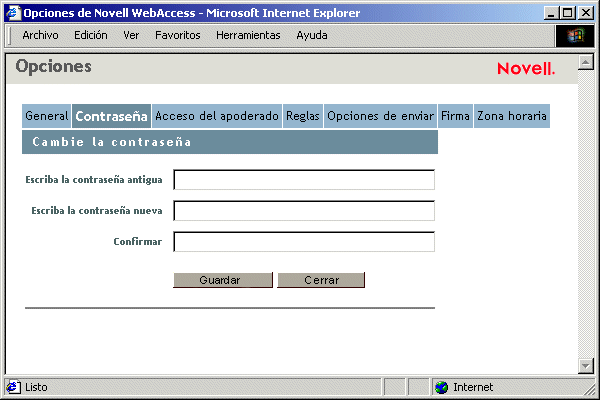This screenshot has height=400, width=600.
Task: Select the Zona horaria tab
Action: (512, 116)
